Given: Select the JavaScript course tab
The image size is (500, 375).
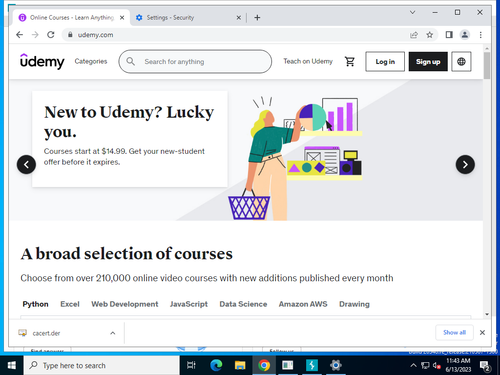Looking at the screenshot, I should click(x=189, y=304).
